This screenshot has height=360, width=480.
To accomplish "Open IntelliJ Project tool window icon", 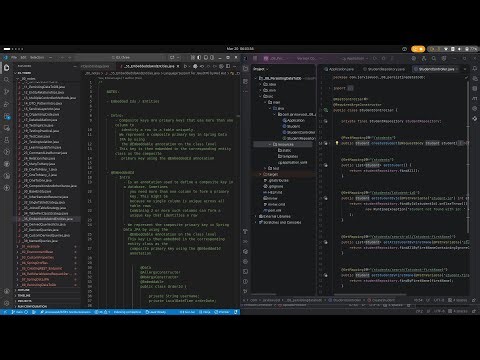I will pyautogui.click(x=246, y=69).
